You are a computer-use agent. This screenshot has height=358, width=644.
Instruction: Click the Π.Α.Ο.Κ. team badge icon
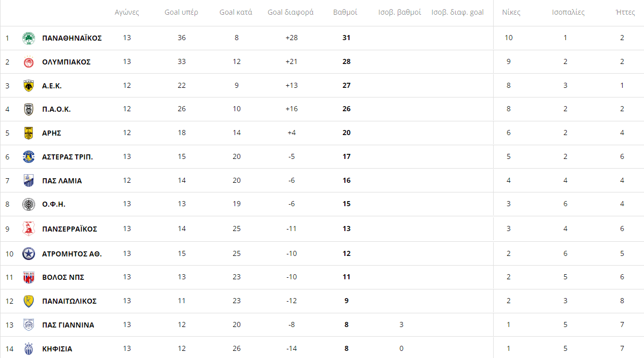point(29,109)
